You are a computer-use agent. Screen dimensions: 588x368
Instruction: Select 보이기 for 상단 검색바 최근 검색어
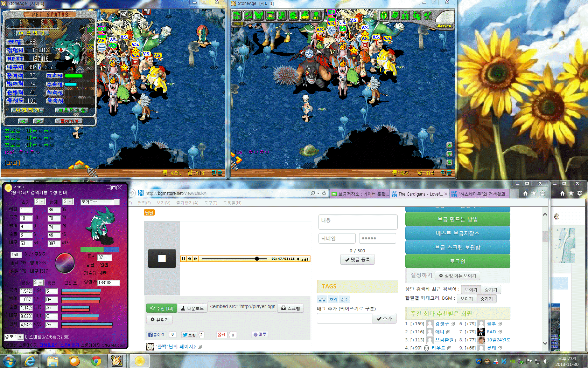[x=471, y=290]
